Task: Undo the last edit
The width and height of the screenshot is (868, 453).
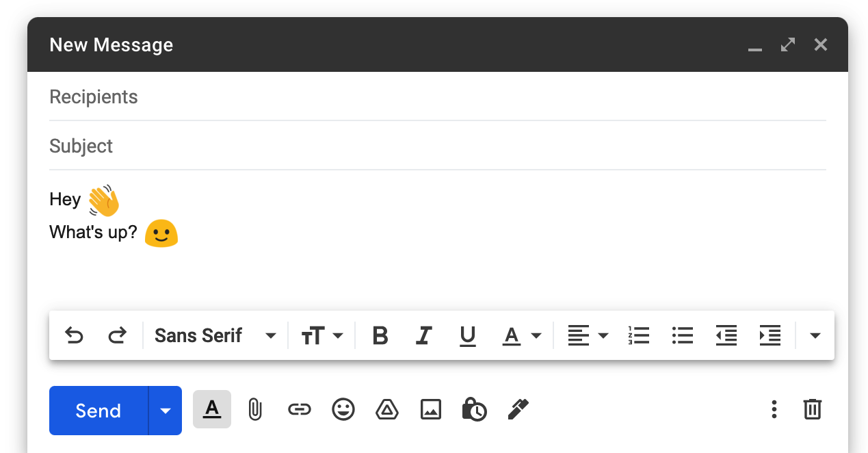Action: pos(74,335)
